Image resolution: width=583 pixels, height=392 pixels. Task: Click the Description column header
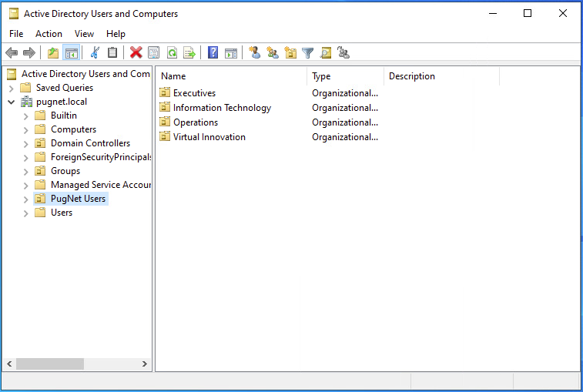tap(441, 76)
